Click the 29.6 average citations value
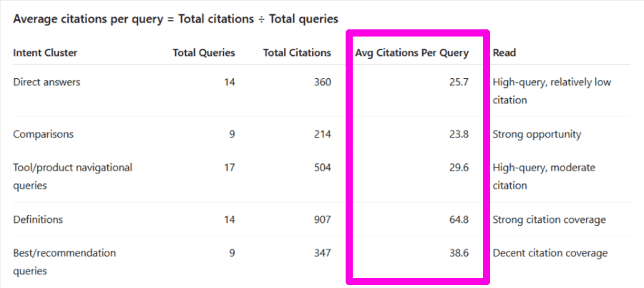 tap(459, 168)
